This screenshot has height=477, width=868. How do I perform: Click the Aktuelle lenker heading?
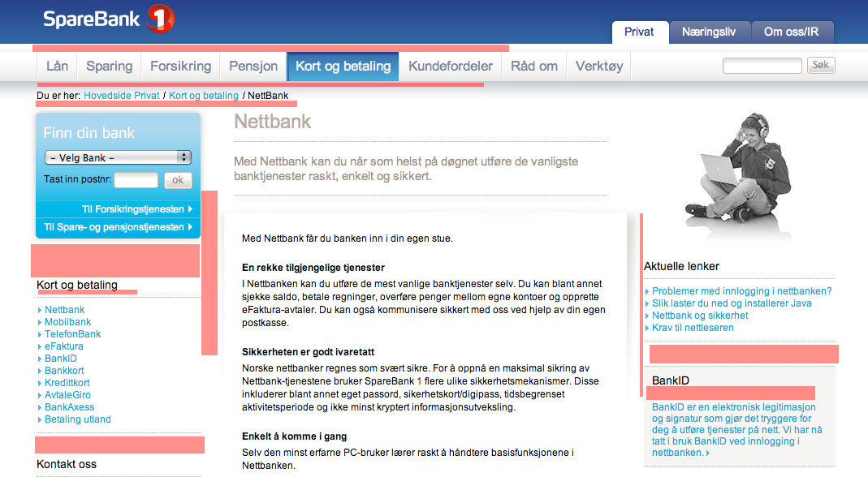[x=681, y=267]
